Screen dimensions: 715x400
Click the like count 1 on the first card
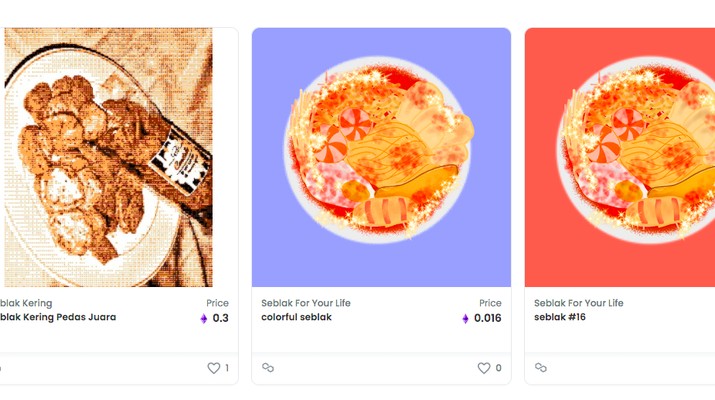[x=227, y=368]
